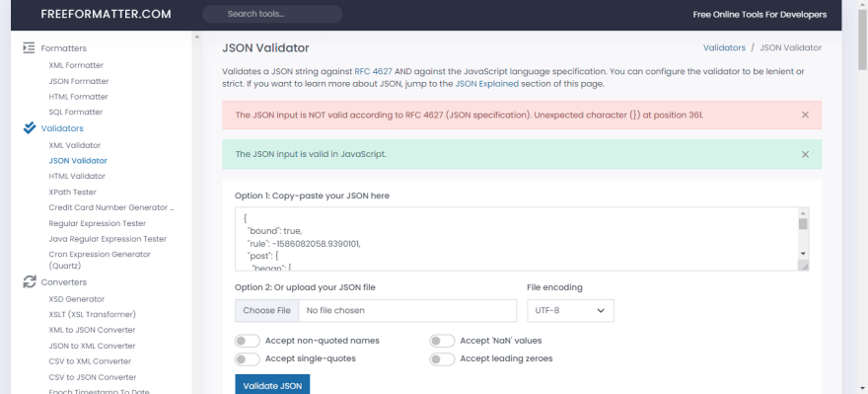Jump to JSON Explained section link

click(487, 85)
